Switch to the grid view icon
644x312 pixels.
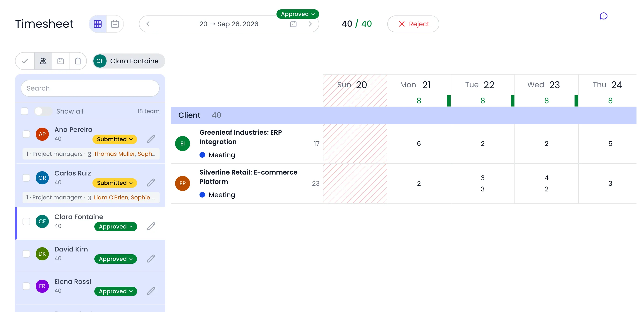click(97, 24)
